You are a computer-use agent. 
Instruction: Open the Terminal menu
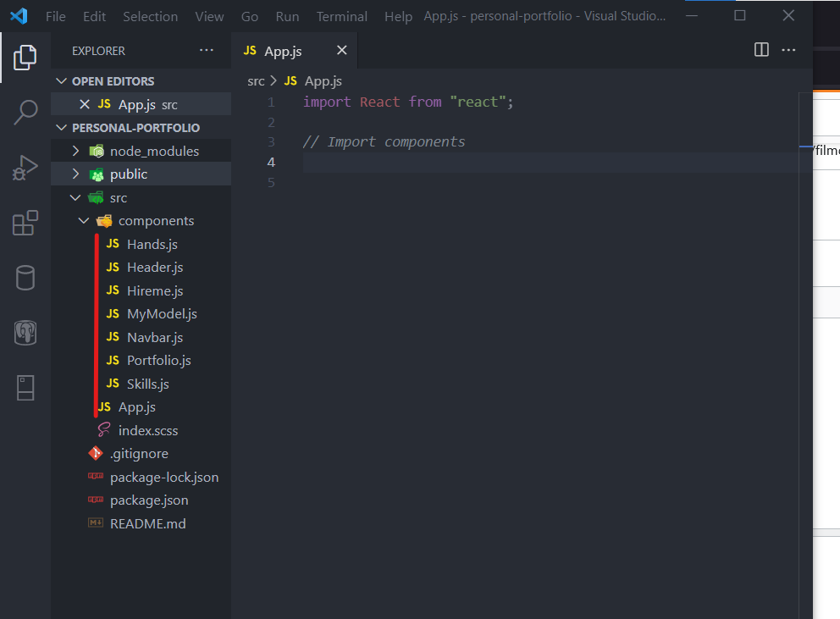point(341,15)
